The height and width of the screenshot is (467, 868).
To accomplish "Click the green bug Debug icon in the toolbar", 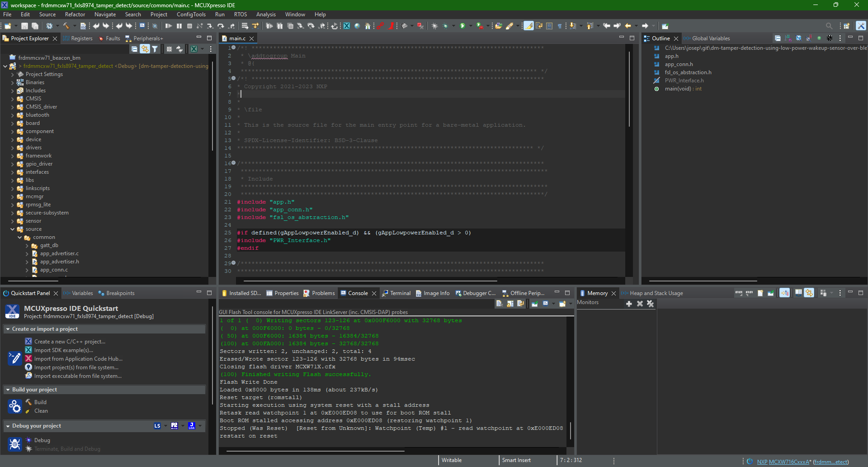I will [x=445, y=26].
